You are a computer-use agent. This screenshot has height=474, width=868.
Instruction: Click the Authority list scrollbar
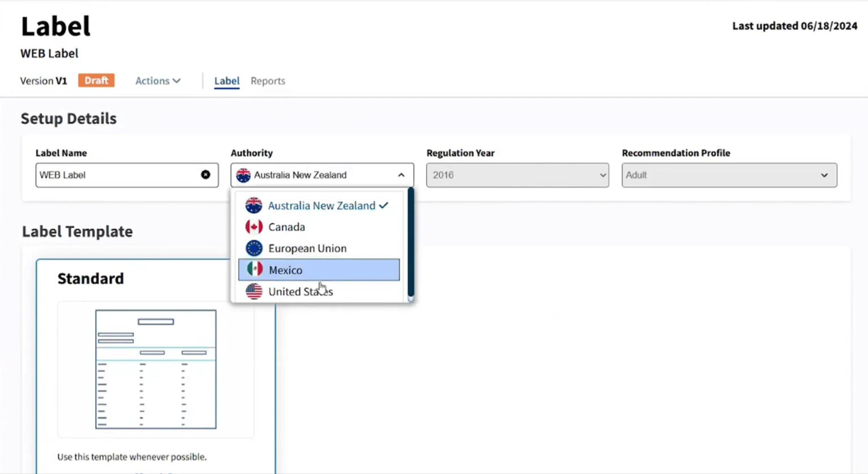pos(411,243)
